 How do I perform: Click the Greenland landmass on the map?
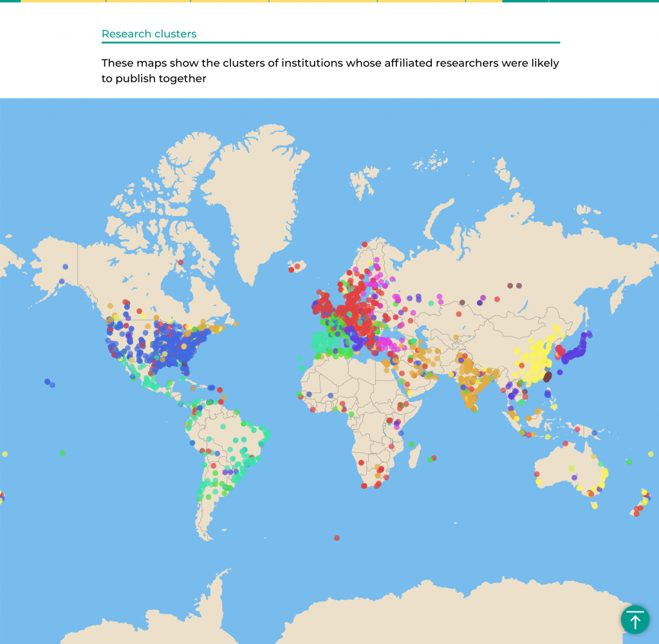pyautogui.click(x=257, y=187)
